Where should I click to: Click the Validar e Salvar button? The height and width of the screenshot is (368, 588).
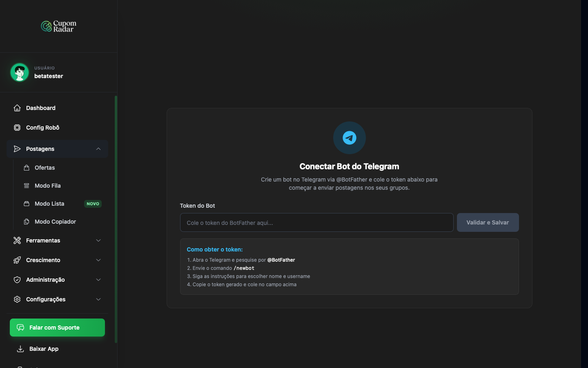point(488,222)
